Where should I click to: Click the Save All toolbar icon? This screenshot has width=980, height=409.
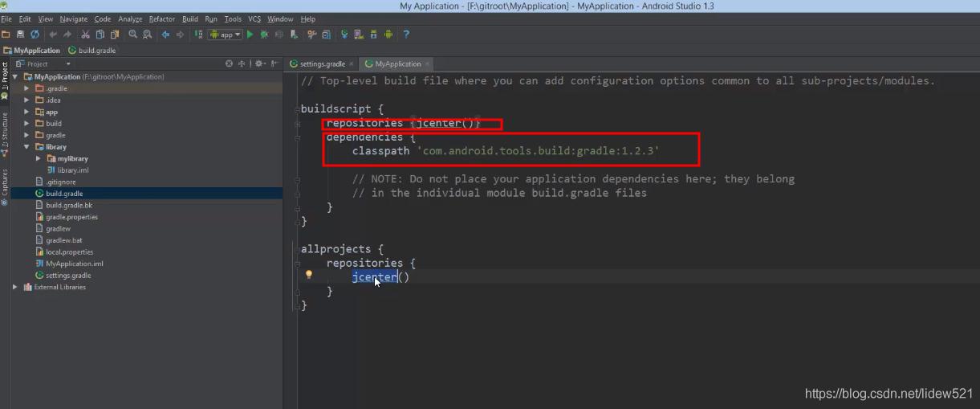21,35
